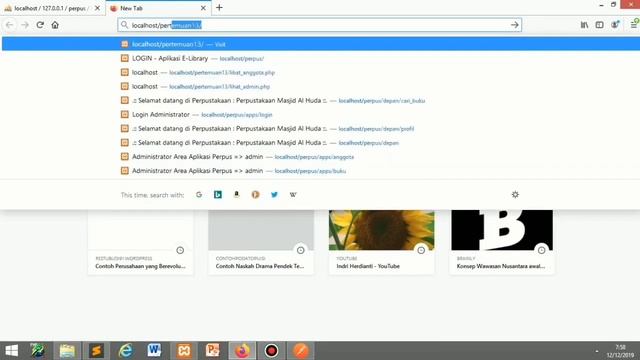The width and height of the screenshot is (640, 360).
Task: Open LOGIN - Aplikasi E-Library suggestion
Action: tap(320, 58)
